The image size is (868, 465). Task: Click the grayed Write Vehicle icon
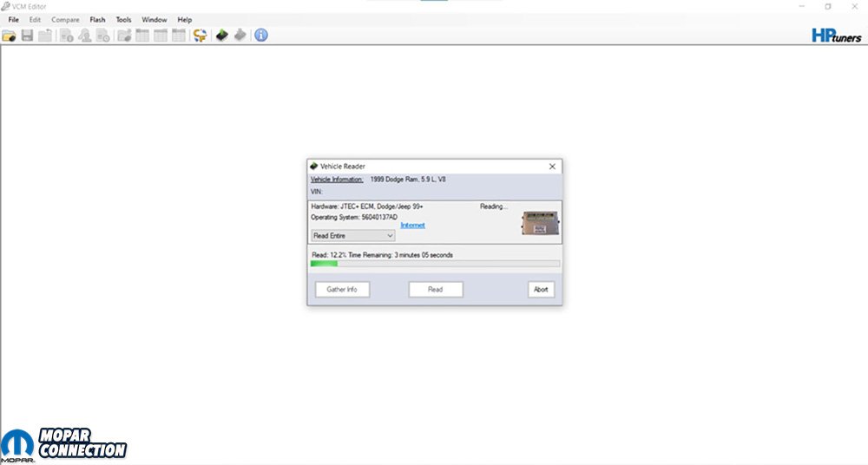click(x=240, y=36)
